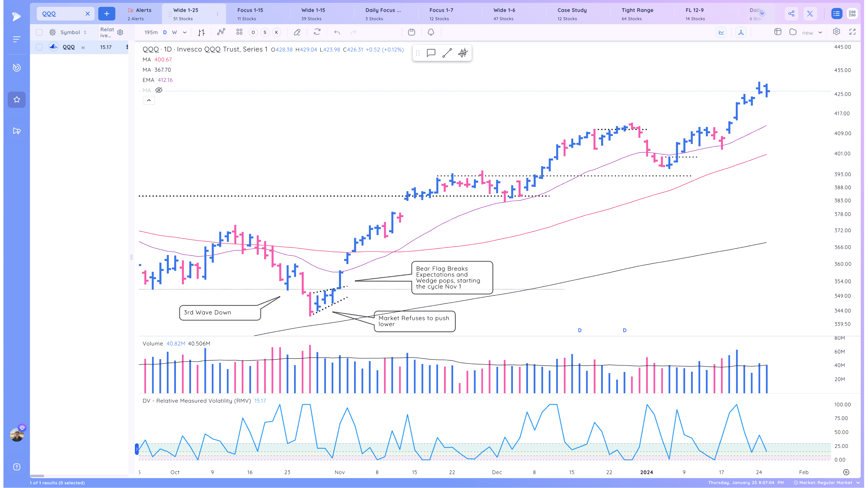
Task: Tick the select-all checkbox in watchlist header
Action: coord(39,32)
